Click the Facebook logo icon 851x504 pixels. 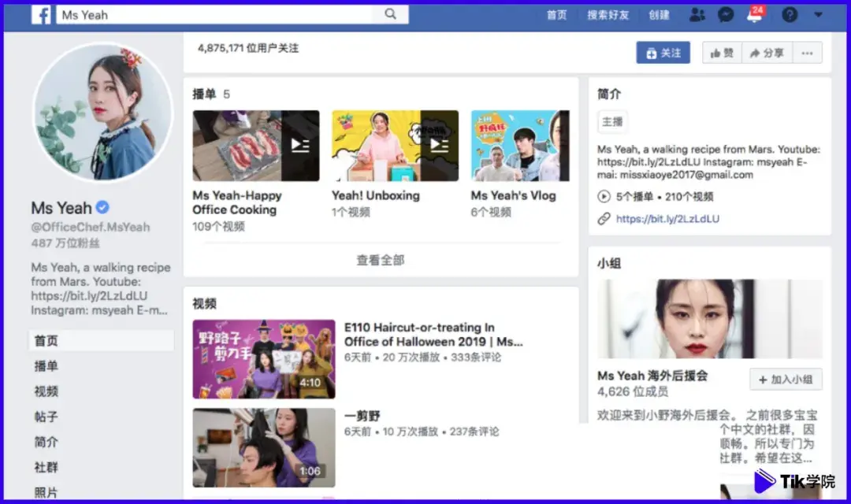pos(41,15)
